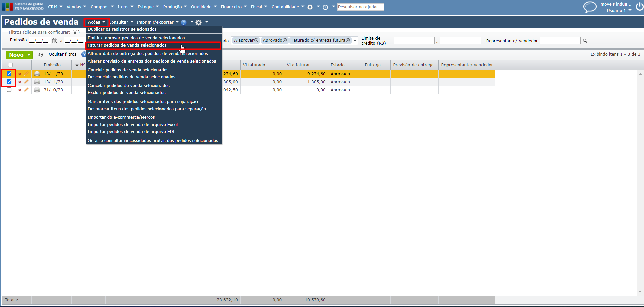Click the magnifier next to Representante/ vendedor
Viewport: 644px width, 307px height.
click(585, 41)
